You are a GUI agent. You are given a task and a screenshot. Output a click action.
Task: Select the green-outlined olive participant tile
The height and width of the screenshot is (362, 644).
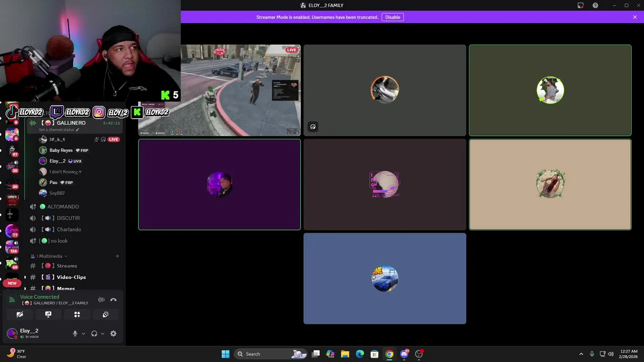(550, 90)
